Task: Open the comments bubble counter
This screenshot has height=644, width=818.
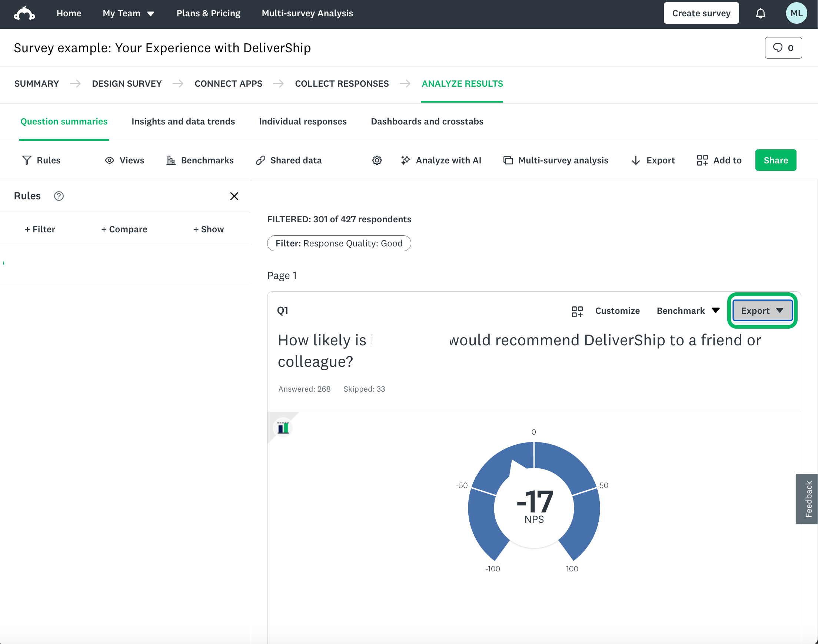Action: tap(783, 48)
